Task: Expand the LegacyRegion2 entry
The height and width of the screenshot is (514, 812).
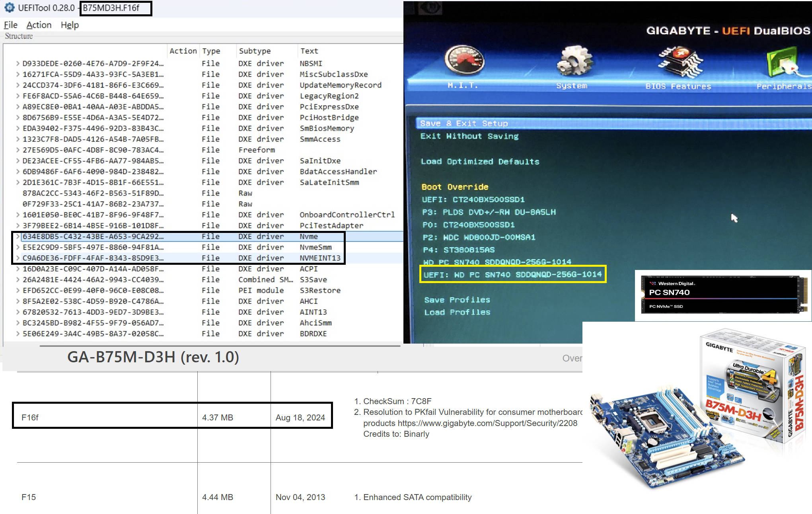Action: click(x=18, y=96)
